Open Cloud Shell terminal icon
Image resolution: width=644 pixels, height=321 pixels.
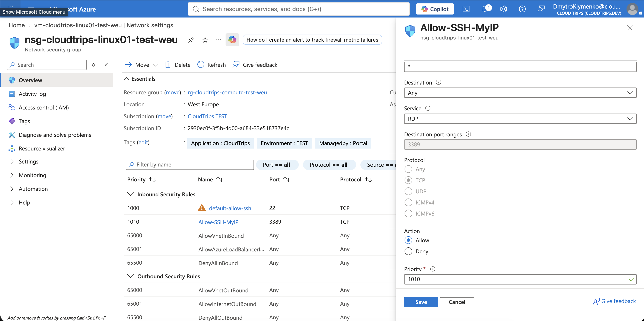coord(466,9)
